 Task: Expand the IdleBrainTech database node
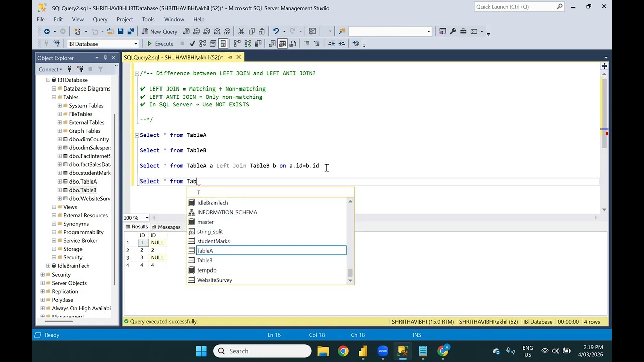point(48,266)
